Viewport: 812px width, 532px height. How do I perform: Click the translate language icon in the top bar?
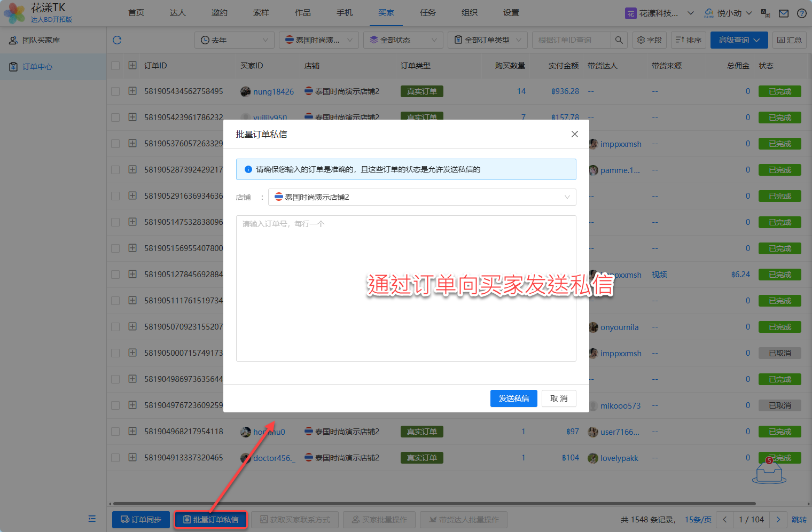[765, 13]
